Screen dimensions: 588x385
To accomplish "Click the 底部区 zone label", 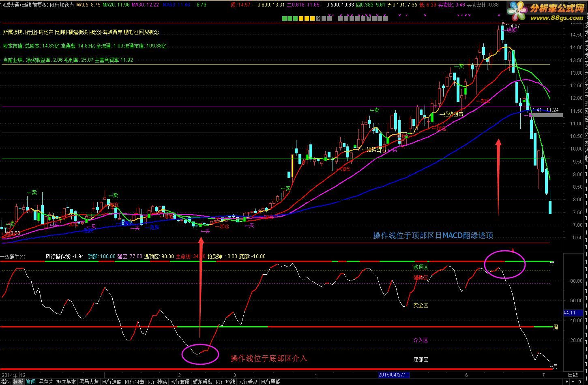I will coord(421,360).
